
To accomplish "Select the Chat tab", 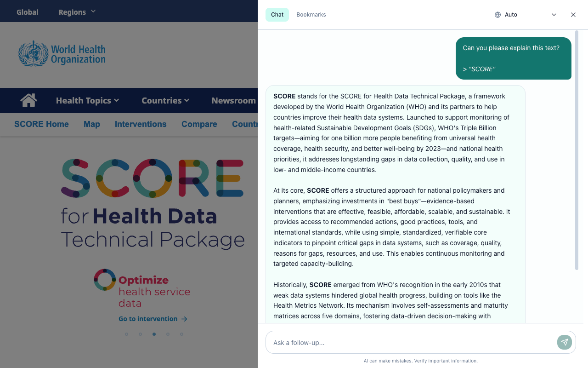I will coord(277,14).
